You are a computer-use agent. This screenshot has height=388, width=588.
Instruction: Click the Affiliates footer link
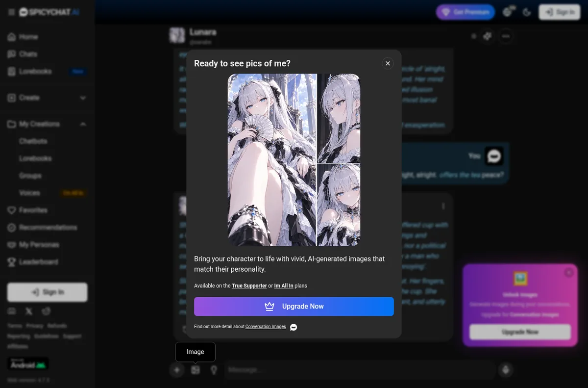pos(17,347)
